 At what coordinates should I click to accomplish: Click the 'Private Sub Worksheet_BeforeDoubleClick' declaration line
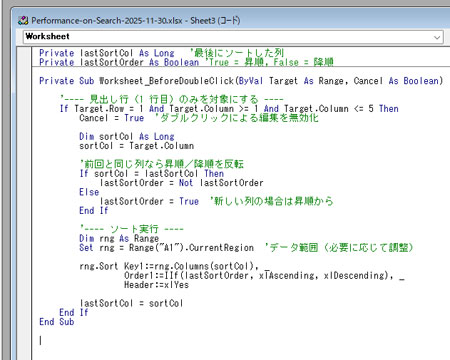241,81
